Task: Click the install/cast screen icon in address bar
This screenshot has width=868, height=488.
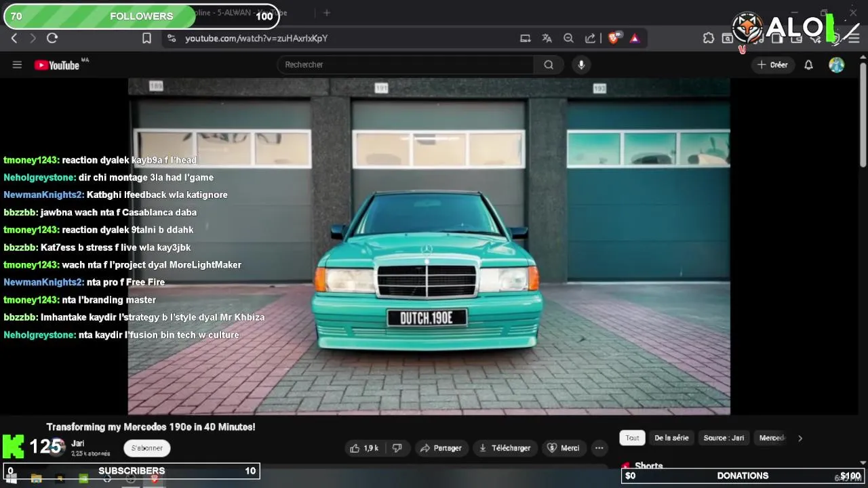Action: pyautogui.click(x=525, y=39)
